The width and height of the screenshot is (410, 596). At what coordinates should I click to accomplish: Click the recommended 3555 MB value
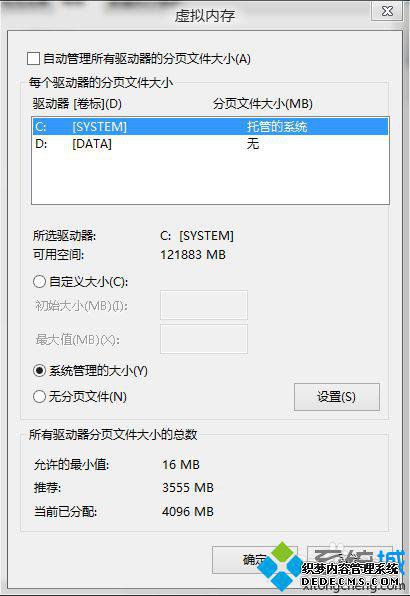pyautogui.click(x=188, y=487)
